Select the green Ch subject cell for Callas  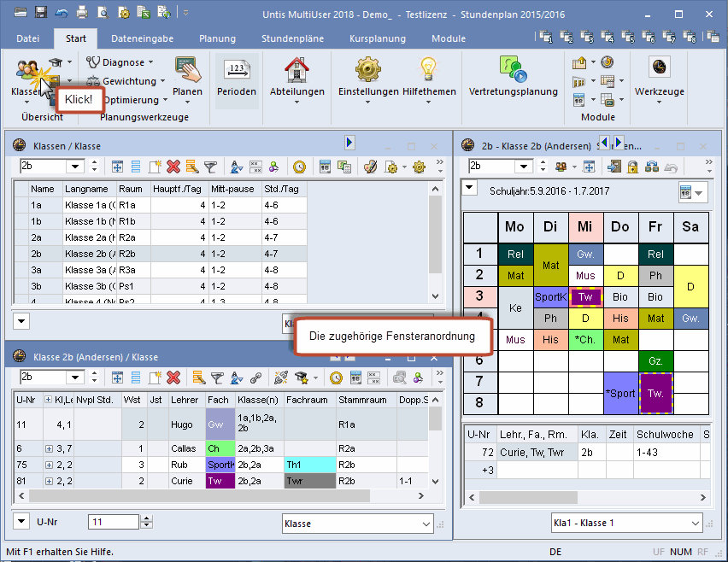point(220,448)
